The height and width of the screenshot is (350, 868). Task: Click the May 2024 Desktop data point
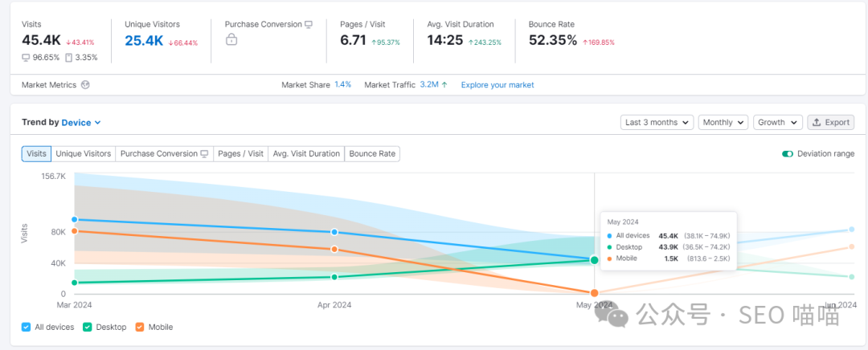[x=595, y=260]
